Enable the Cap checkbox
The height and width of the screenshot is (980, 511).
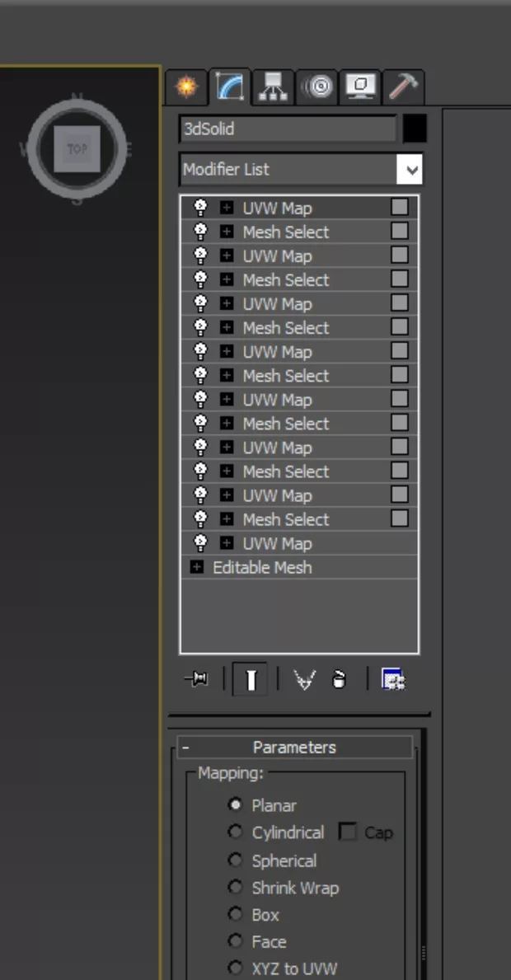pos(348,832)
